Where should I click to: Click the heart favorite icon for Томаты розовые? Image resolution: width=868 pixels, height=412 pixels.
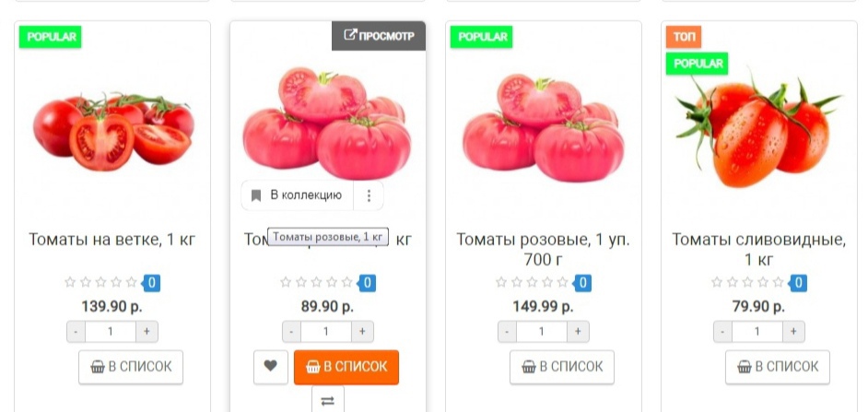point(271,367)
